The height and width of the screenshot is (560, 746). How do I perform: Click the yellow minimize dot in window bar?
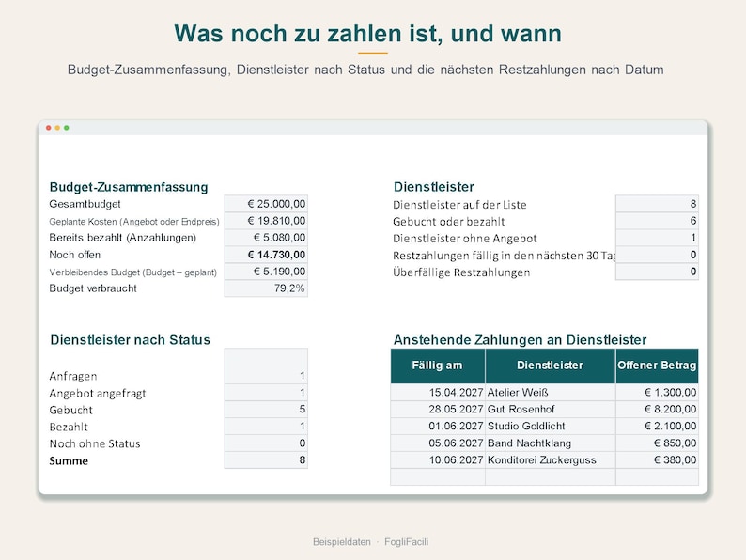pyautogui.click(x=57, y=128)
